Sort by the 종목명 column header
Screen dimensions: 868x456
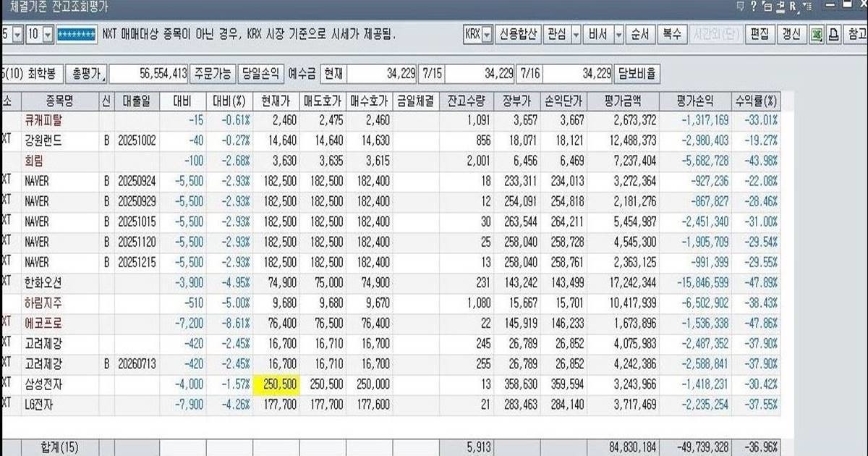(x=61, y=101)
